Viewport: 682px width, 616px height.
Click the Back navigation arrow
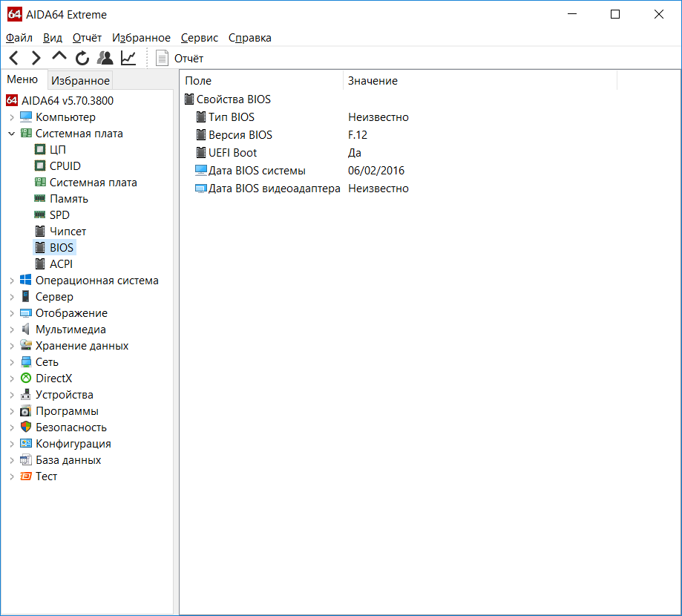click(x=14, y=58)
